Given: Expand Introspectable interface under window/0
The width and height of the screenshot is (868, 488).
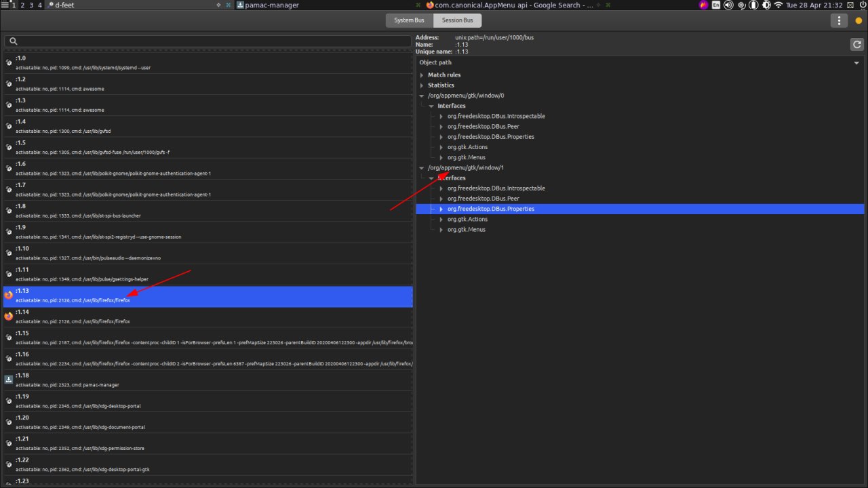Looking at the screenshot, I should pyautogui.click(x=441, y=116).
